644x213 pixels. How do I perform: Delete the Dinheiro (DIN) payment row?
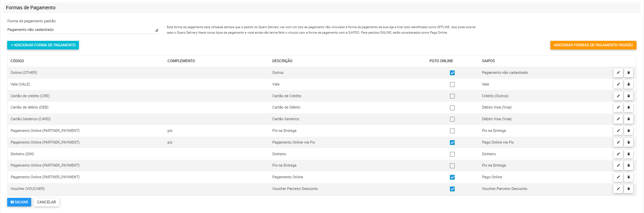coord(628,154)
